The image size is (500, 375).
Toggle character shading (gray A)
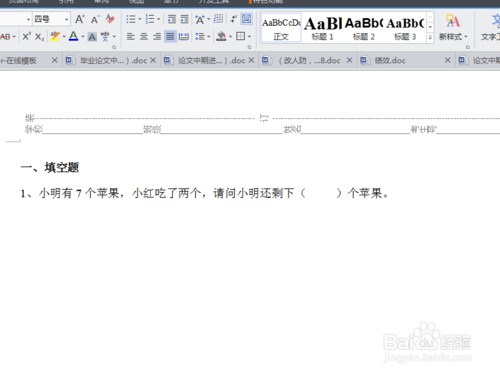(92, 37)
